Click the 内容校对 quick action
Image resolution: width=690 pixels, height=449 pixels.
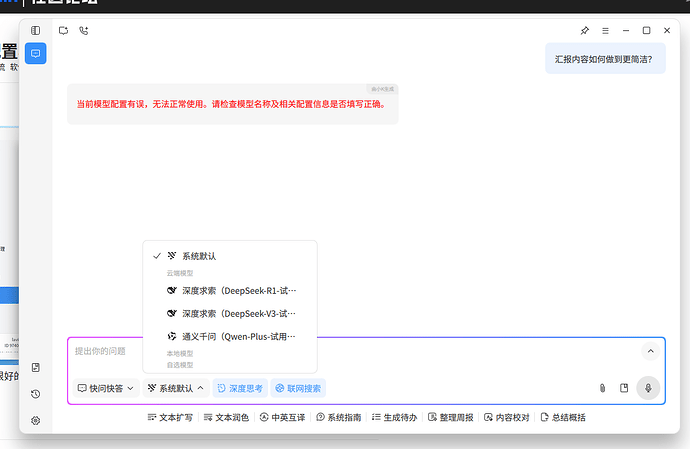pos(506,417)
